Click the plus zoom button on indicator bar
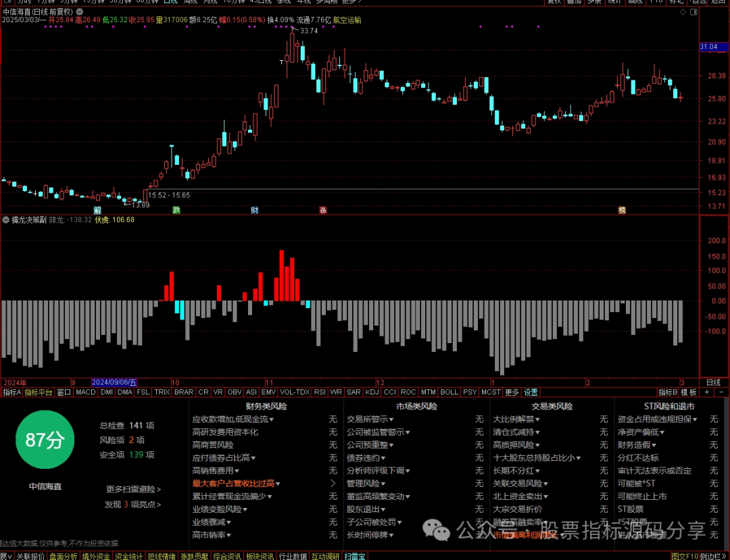730x560 pixels. coord(707,392)
